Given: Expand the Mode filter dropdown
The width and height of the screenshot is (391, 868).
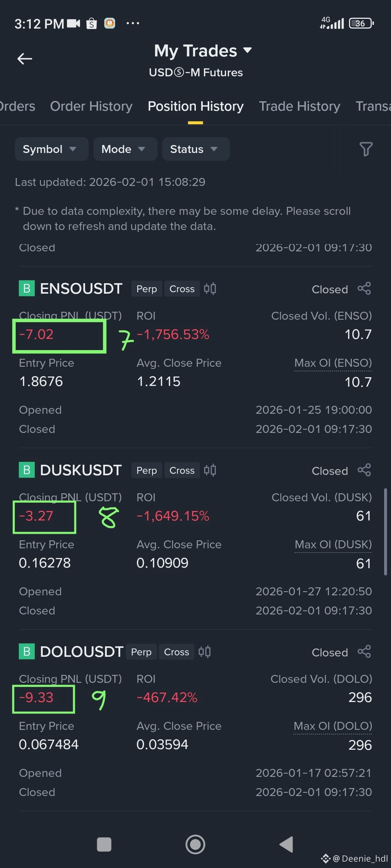Looking at the screenshot, I should tap(125, 149).
